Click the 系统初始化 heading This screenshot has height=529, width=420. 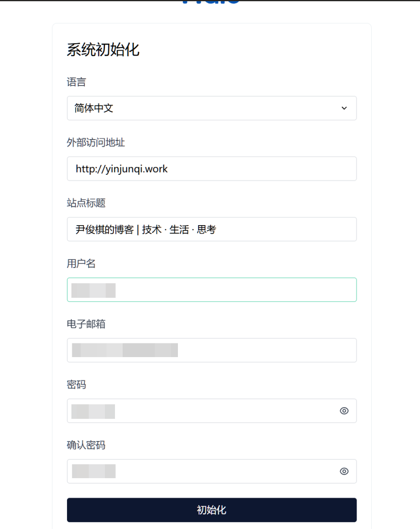tap(103, 50)
